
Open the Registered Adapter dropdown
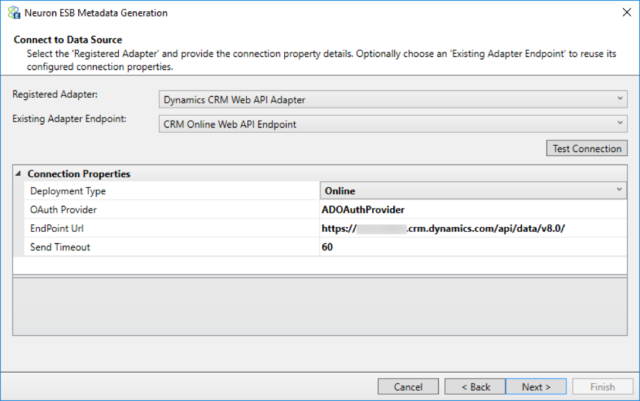[393, 99]
